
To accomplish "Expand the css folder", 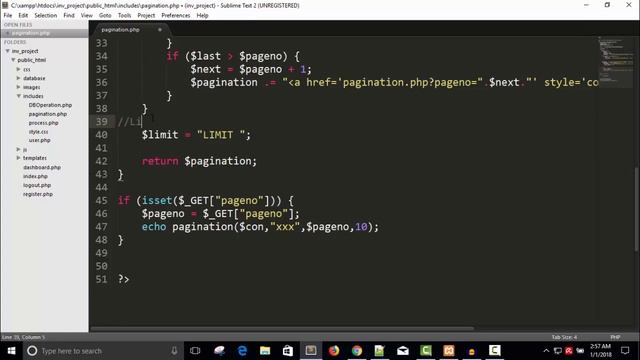I will (x=18, y=69).
